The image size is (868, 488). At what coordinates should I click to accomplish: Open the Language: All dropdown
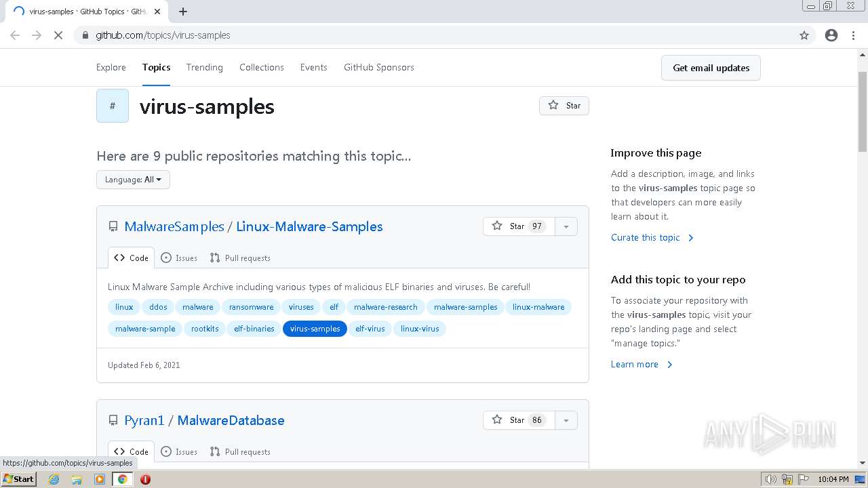pyautogui.click(x=133, y=180)
